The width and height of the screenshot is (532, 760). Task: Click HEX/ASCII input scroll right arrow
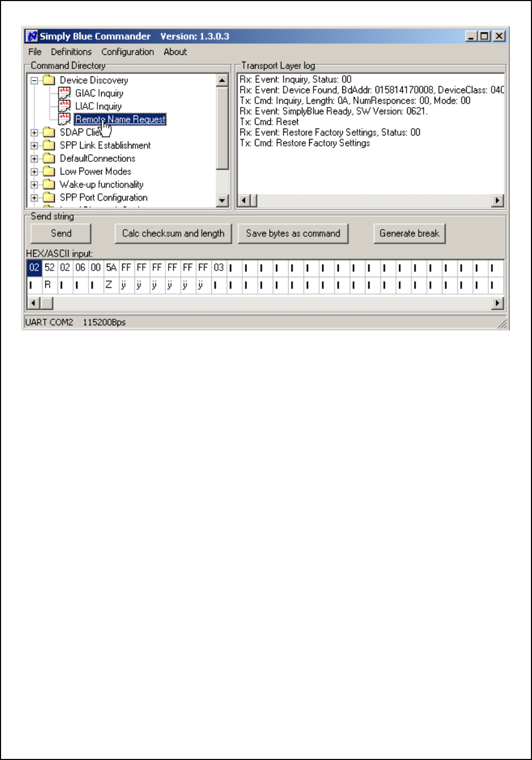[x=497, y=303]
